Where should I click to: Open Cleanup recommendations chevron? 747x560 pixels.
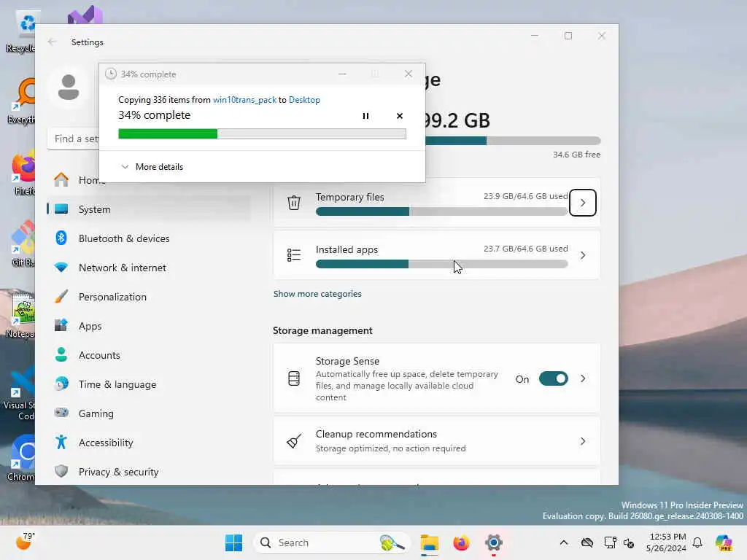[583, 441]
